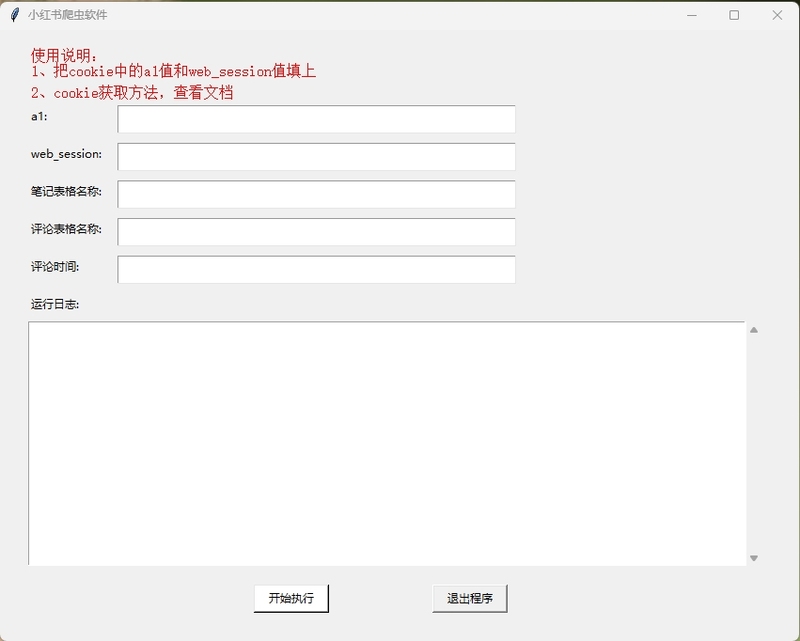Maximize the 小红书爬虫软件 window
Screen dimensions: 800x641
click(734, 15)
